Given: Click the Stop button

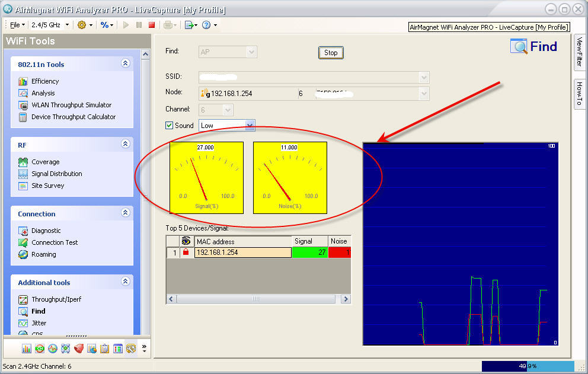Looking at the screenshot, I should 331,53.
